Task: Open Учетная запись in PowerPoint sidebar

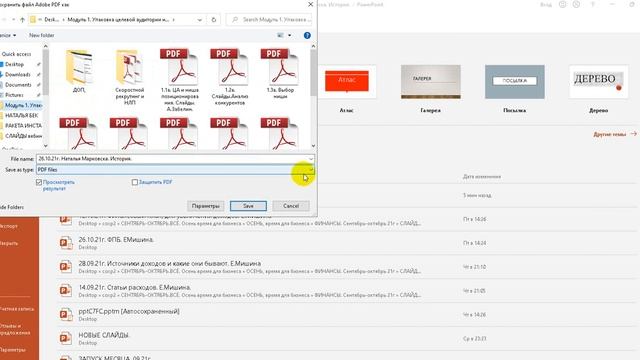Action: 17,309
